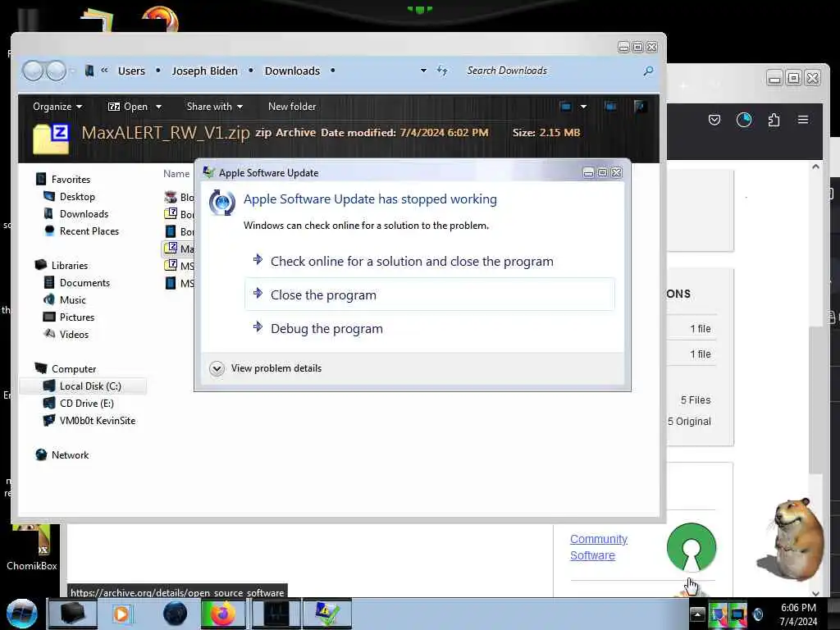
Task: Click the green open source logo
Action: pyautogui.click(x=691, y=547)
